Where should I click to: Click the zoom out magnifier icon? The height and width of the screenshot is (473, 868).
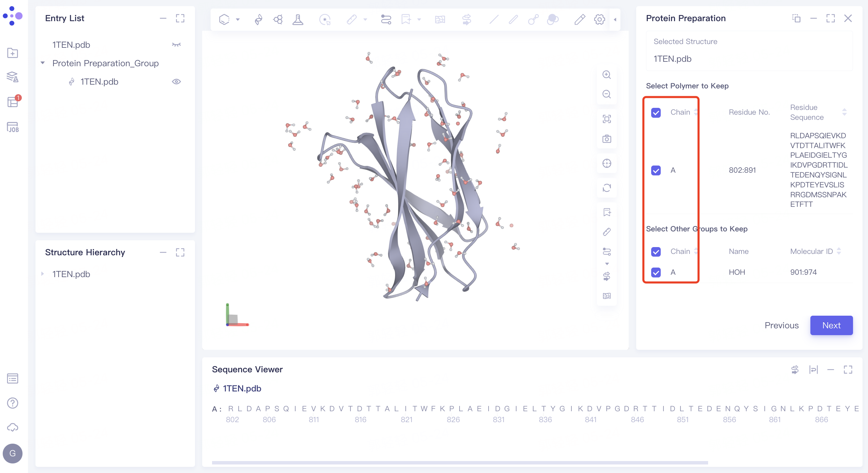pos(607,94)
